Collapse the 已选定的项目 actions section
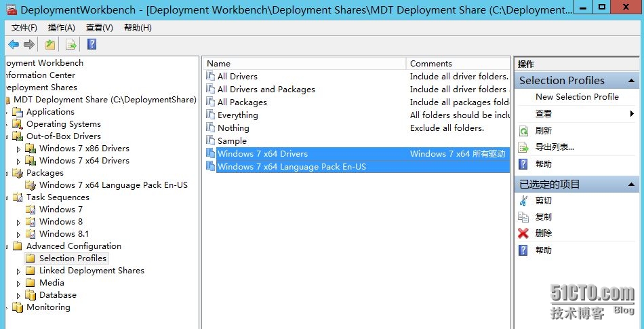Viewport: 644px width, 329px height. 631,185
